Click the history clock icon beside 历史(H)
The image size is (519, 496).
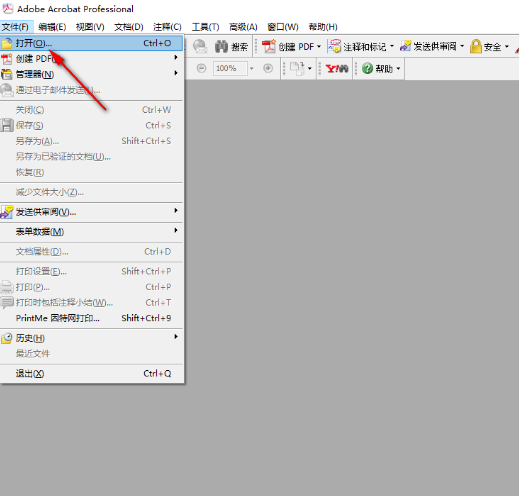[6, 338]
